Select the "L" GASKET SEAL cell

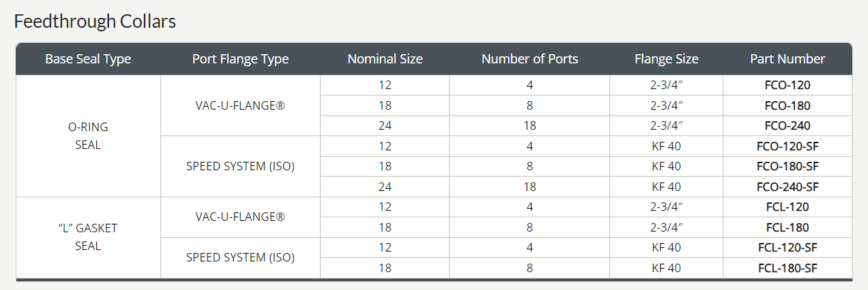[88, 237]
